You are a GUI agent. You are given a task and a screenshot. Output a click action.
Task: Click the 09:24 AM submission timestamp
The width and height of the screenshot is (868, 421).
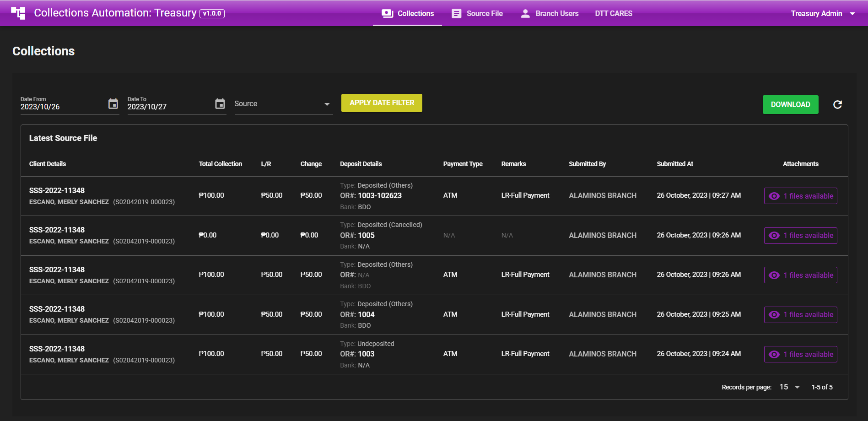tap(699, 354)
